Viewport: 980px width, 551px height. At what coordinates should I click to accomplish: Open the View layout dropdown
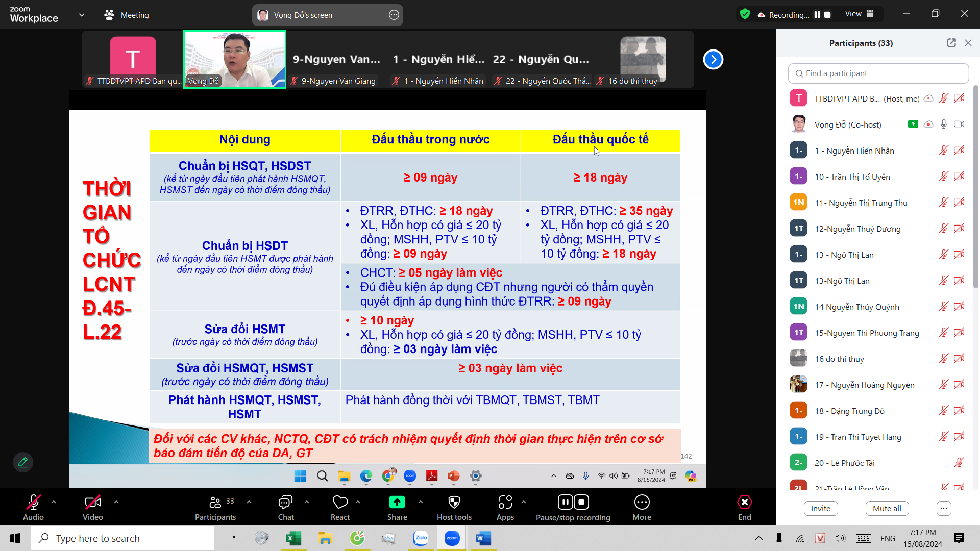coord(860,14)
